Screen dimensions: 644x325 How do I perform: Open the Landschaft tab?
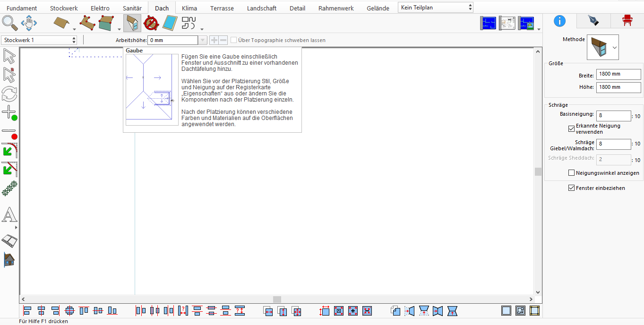pos(262,8)
